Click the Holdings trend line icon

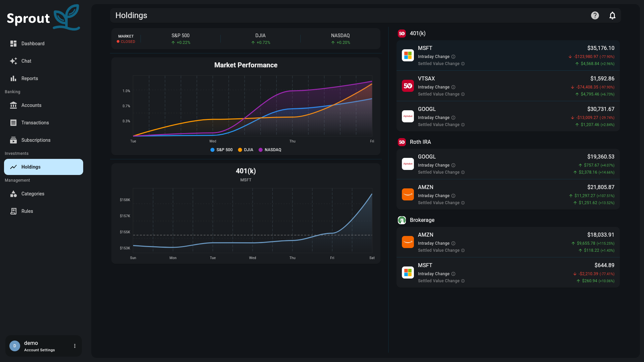(13, 167)
